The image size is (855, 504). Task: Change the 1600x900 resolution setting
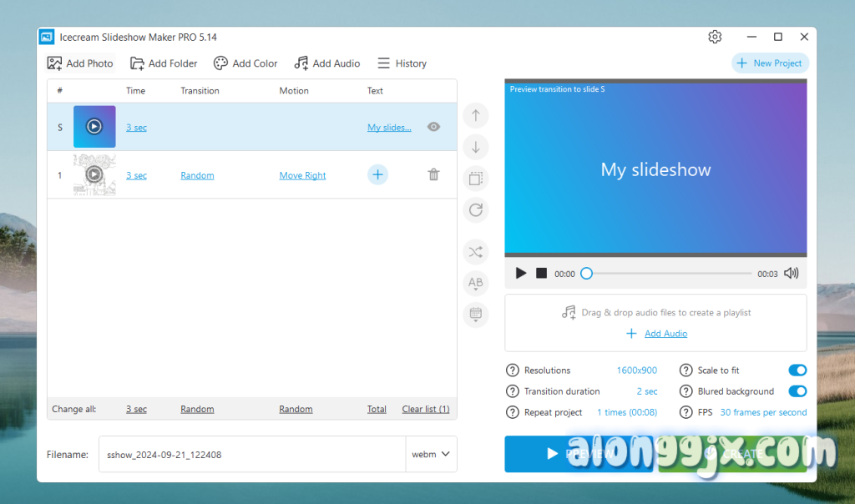click(636, 370)
